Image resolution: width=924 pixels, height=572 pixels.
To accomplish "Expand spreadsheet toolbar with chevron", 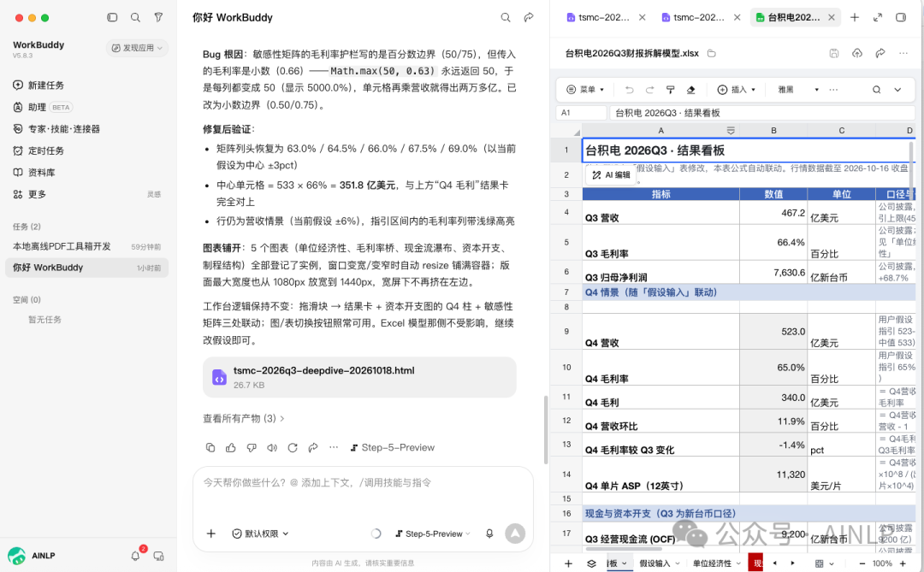I will coord(897,90).
